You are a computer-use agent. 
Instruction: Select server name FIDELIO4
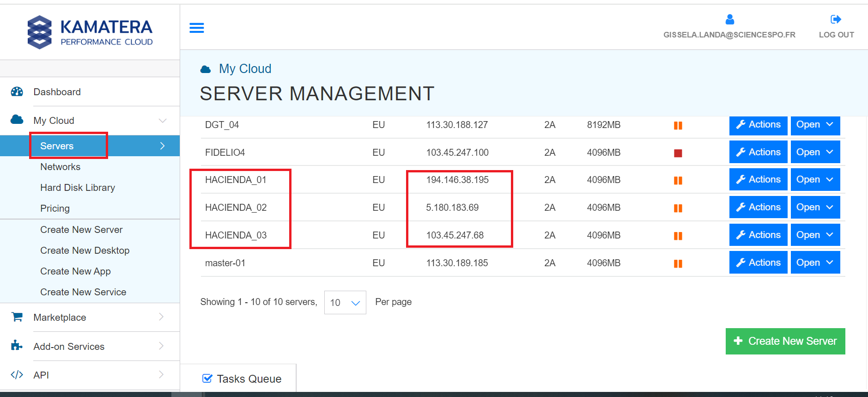click(225, 153)
